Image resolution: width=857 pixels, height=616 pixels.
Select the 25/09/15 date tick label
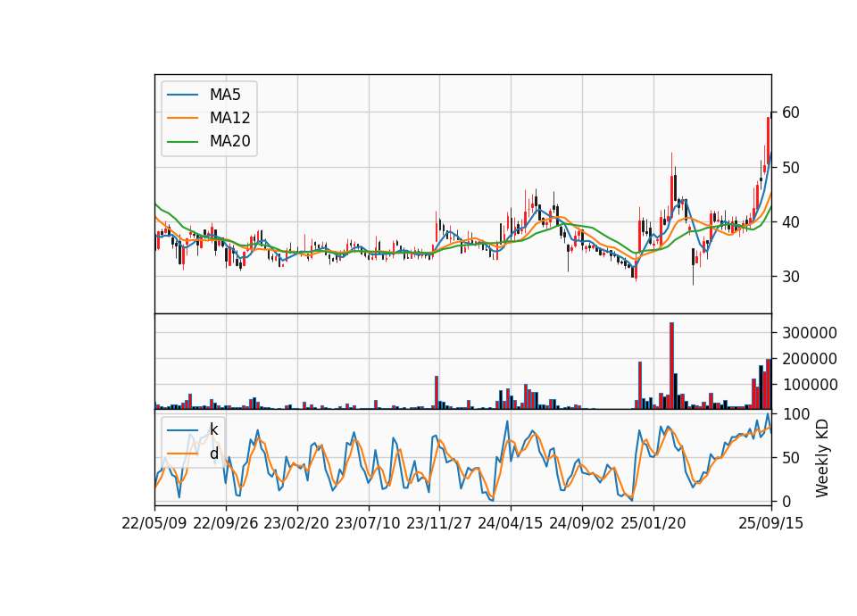tap(771, 523)
